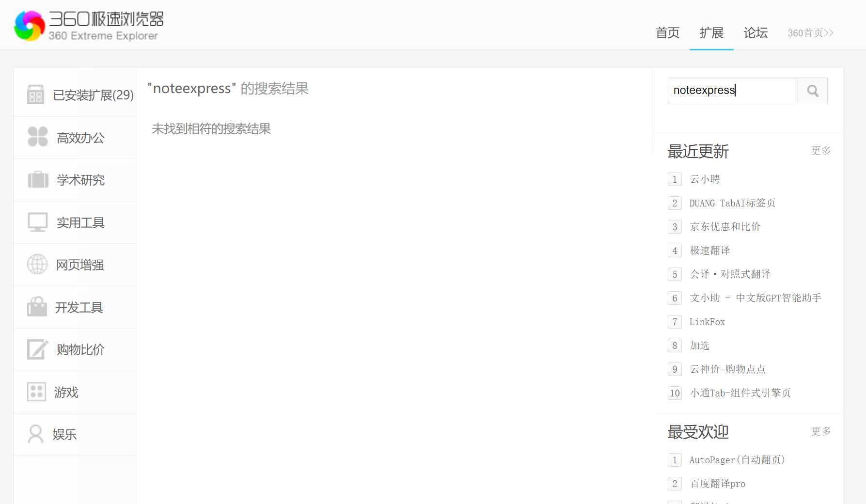Click the 网页增强 globe icon
This screenshot has width=866, height=504.
pyautogui.click(x=37, y=264)
